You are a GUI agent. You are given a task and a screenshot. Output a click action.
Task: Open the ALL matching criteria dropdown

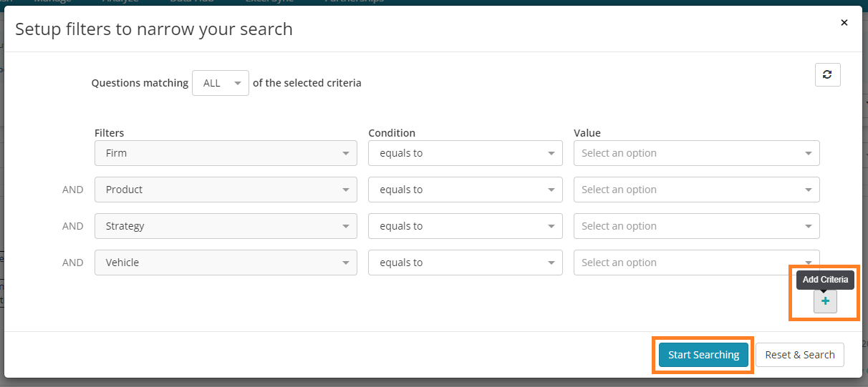pos(221,83)
